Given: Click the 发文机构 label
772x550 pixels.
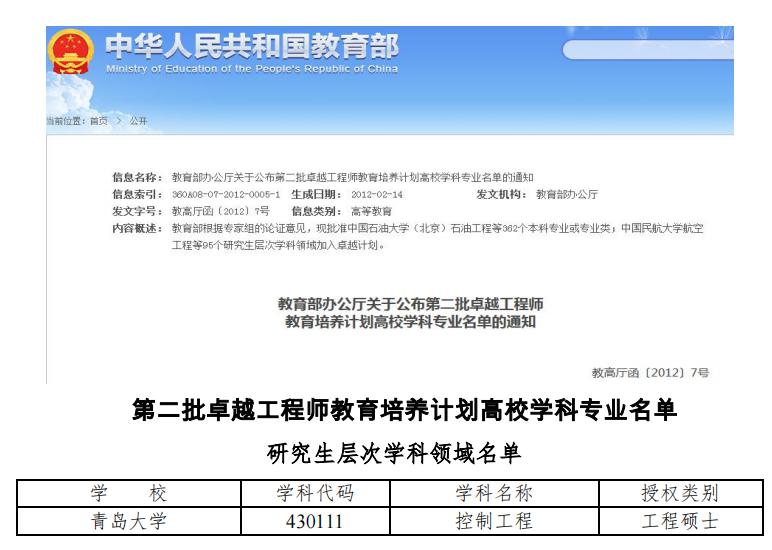Looking at the screenshot, I should pos(501,194).
